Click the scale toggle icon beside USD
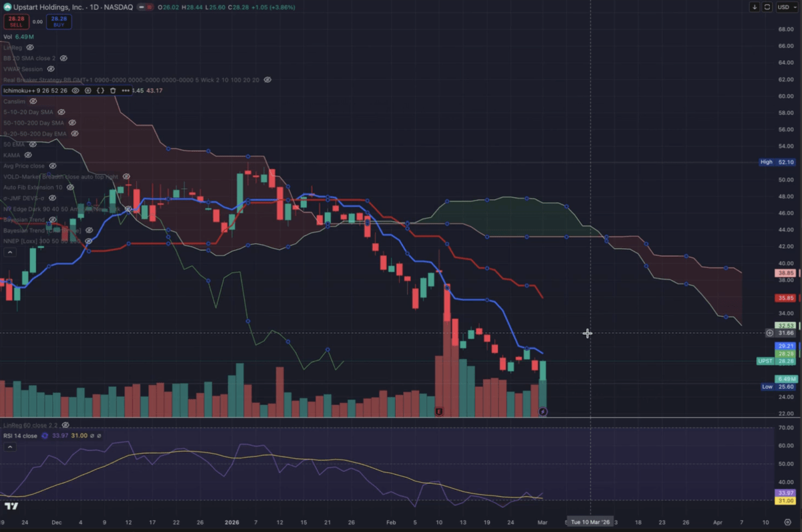 (x=767, y=7)
